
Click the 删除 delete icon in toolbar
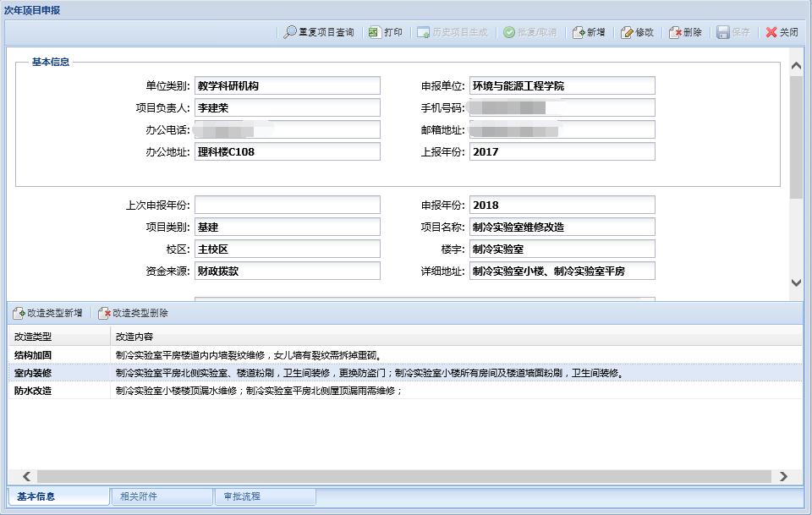click(x=675, y=32)
